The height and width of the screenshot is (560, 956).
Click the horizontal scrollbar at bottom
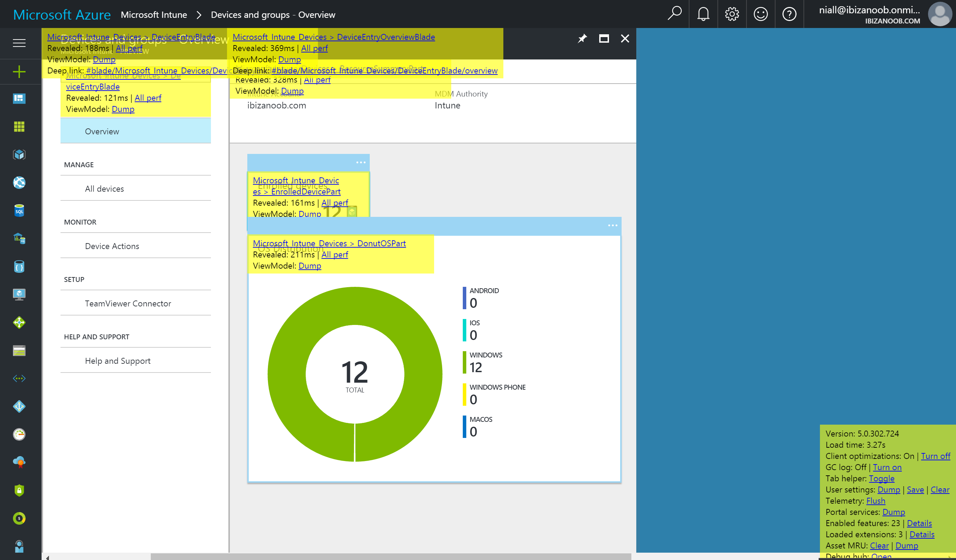(x=391, y=557)
